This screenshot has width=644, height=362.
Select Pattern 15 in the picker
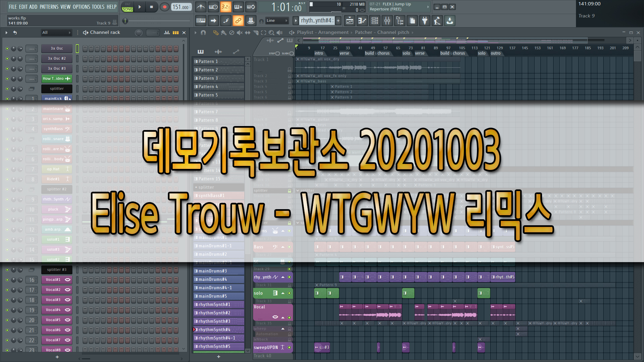[209, 179]
